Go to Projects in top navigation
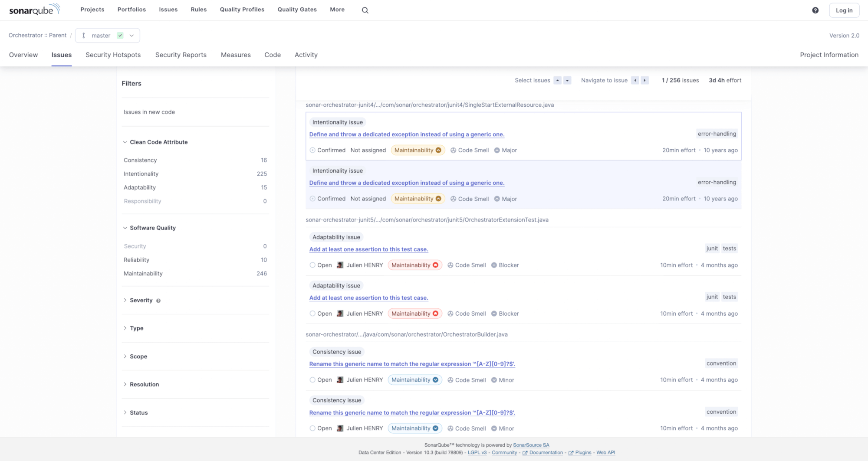This screenshot has width=868, height=461. point(92,10)
